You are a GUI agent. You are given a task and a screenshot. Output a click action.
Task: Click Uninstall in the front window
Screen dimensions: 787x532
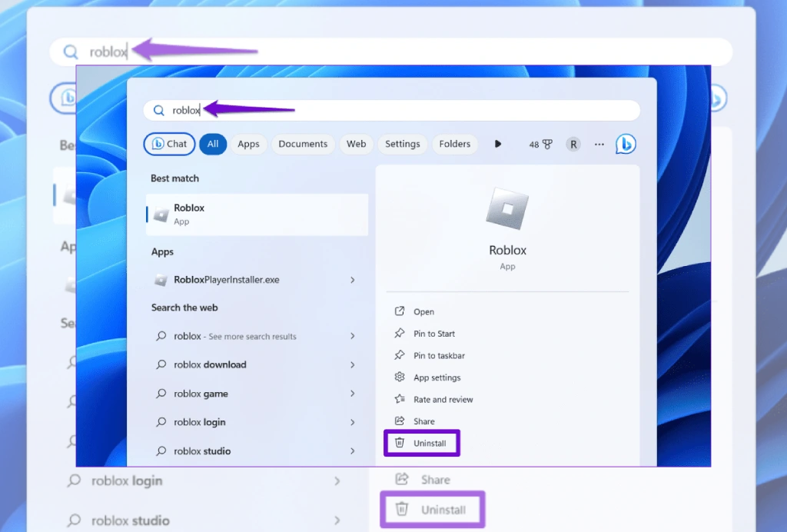(430, 443)
